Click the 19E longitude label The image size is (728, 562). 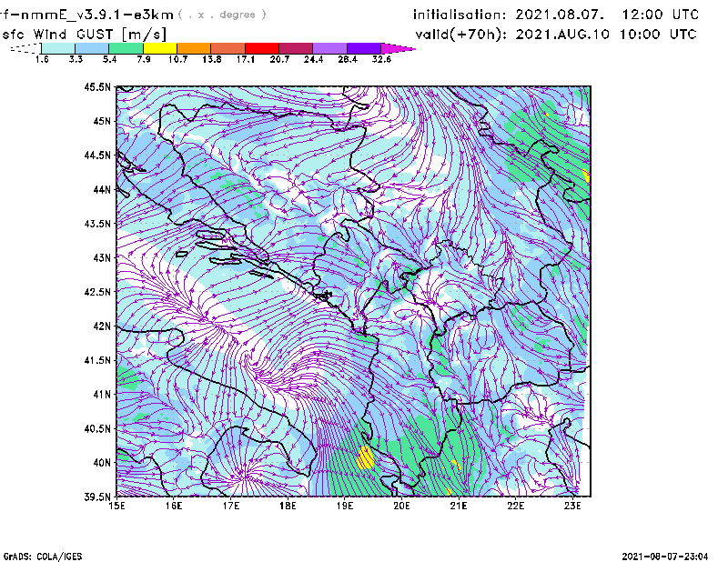(345, 506)
